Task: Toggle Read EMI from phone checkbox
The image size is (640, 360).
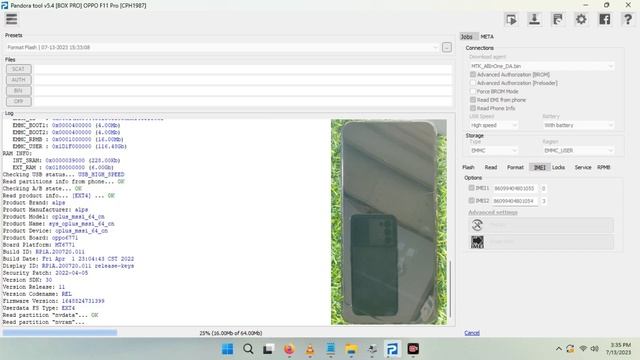Action: [x=473, y=100]
